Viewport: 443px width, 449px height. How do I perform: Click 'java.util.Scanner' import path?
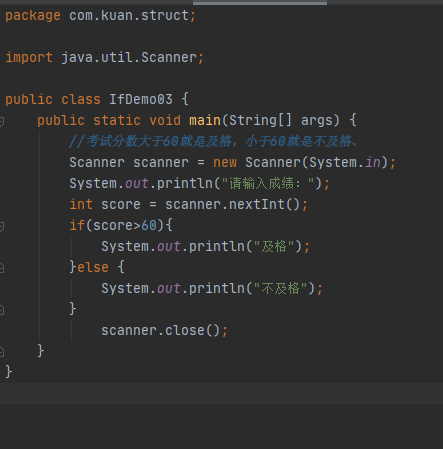[x=129, y=57]
